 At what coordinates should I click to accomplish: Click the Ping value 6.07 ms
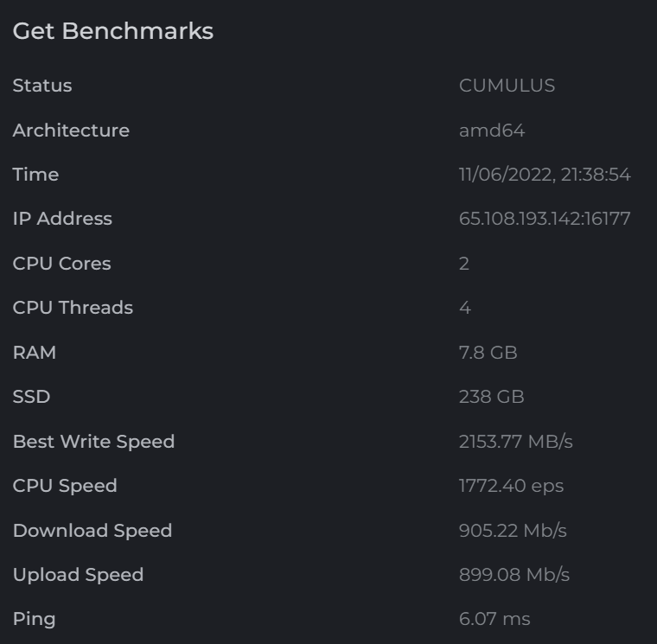(494, 619)
